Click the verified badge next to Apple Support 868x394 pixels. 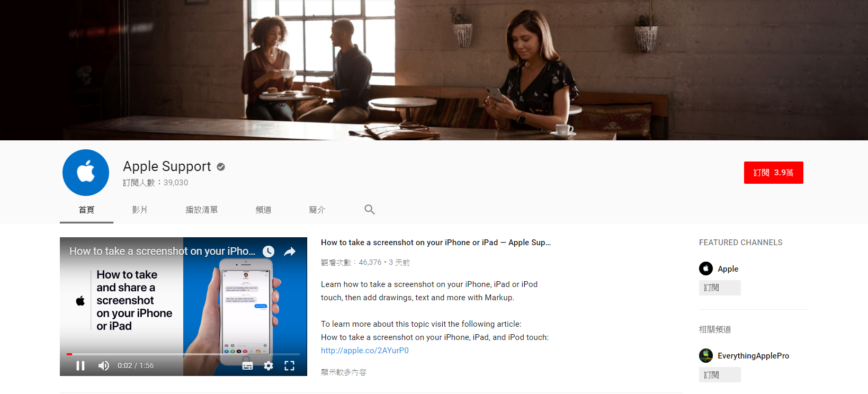tap(221, 167)
